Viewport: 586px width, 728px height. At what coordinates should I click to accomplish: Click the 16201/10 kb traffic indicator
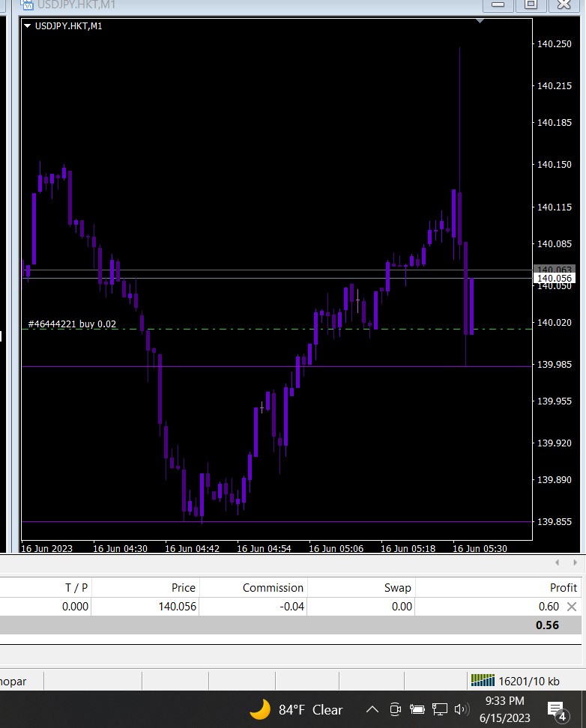pos(529,681)
